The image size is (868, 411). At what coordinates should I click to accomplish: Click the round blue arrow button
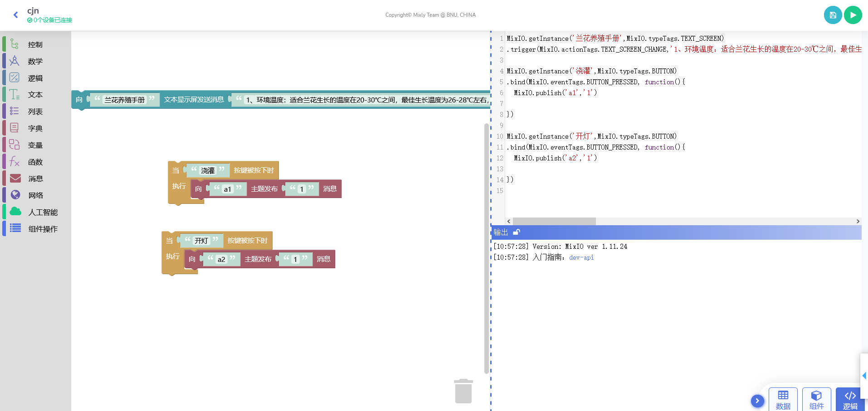757,401
